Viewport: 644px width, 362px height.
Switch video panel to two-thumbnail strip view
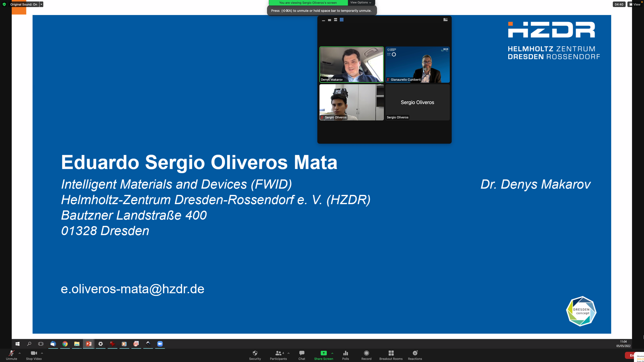[x=335, y=20]
